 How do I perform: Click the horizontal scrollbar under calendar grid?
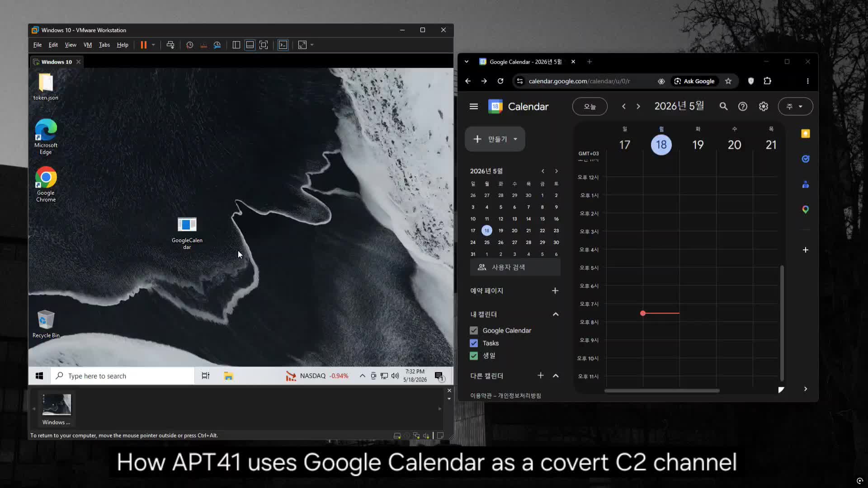(x=662, y=391)
